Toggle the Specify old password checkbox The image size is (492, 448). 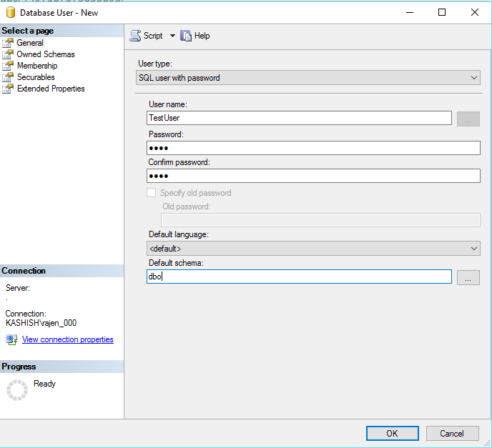click(x=152, y=193)
